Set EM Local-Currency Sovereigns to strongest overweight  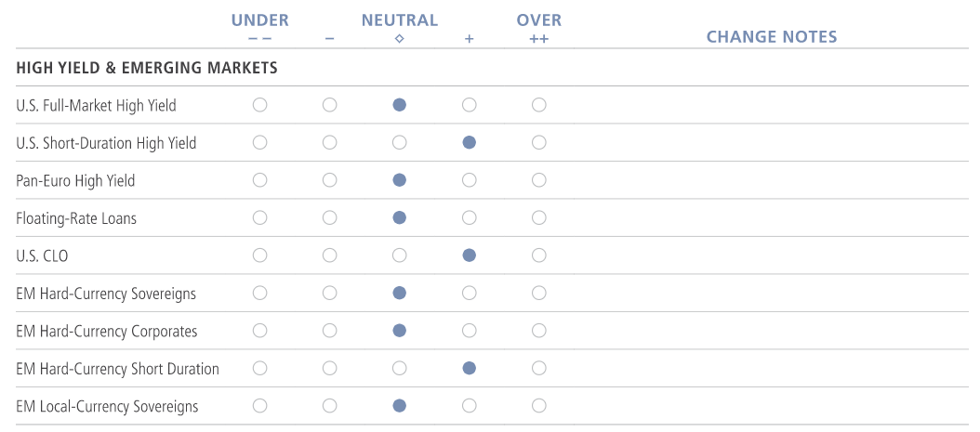pos(539,406)
